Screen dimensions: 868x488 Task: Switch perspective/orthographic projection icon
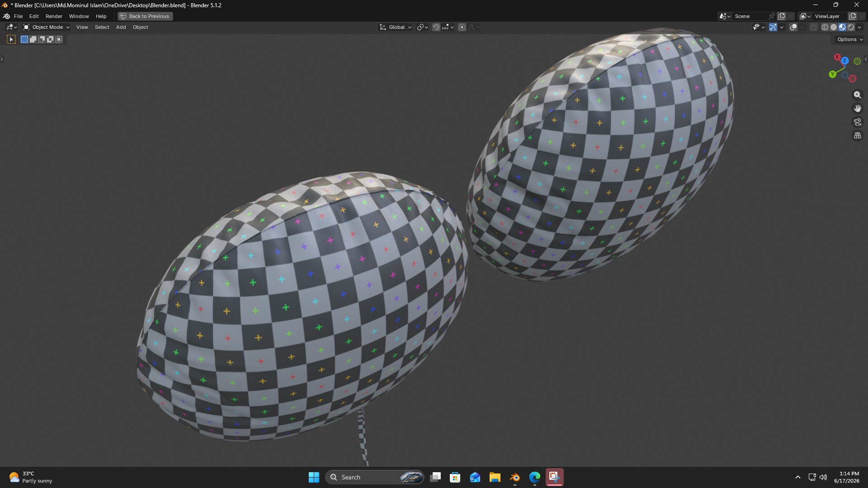(x=857, y=136)
